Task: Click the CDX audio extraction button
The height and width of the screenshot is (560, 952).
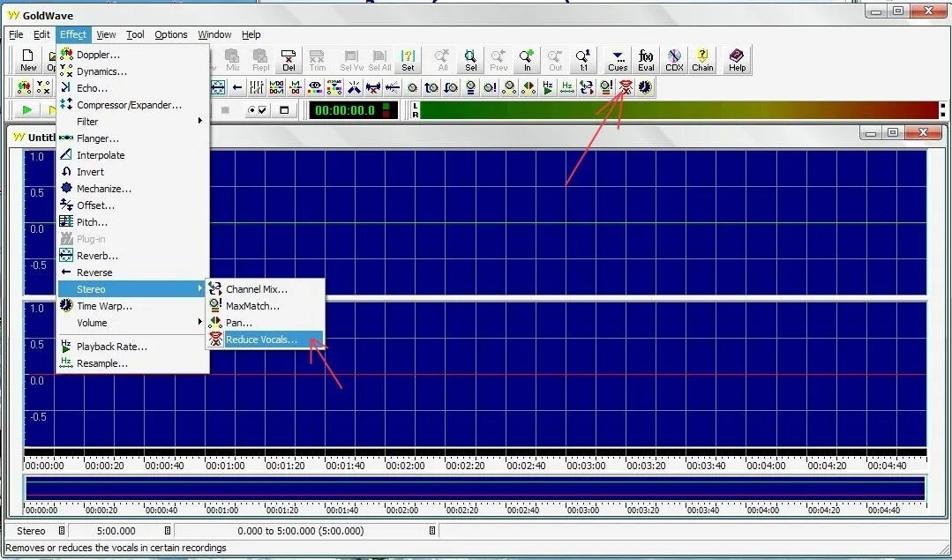Action: pyautogui.click(x=675, y=60)
